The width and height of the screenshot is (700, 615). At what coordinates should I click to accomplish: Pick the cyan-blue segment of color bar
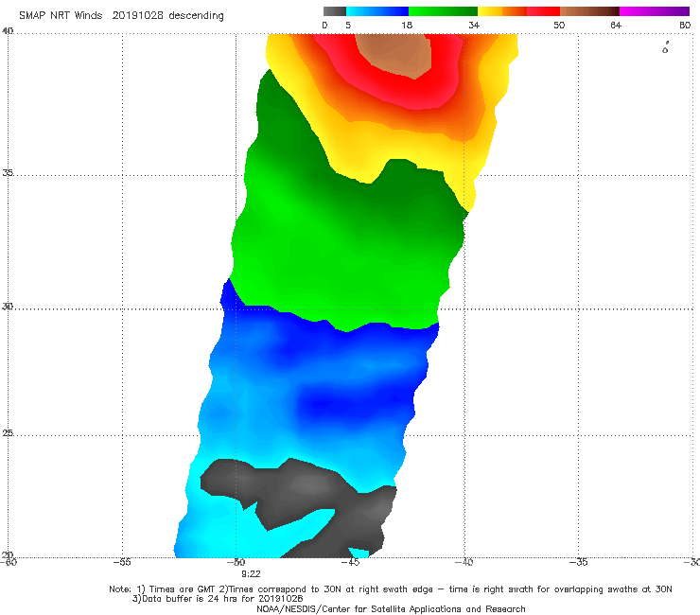coord(377,11)
